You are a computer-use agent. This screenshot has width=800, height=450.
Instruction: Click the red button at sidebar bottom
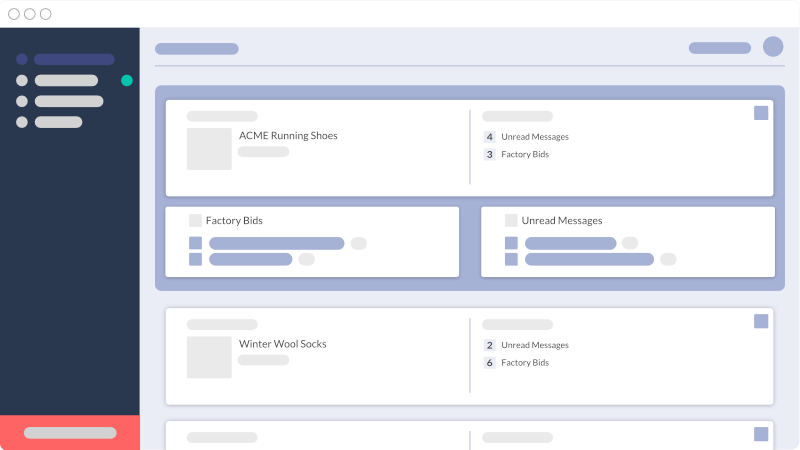[70, 433]
